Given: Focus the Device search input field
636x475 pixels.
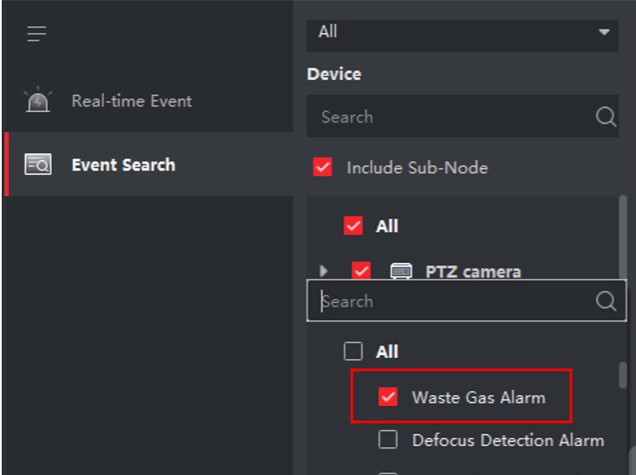Looking at the screenshot, I should (x=450, y=117).
